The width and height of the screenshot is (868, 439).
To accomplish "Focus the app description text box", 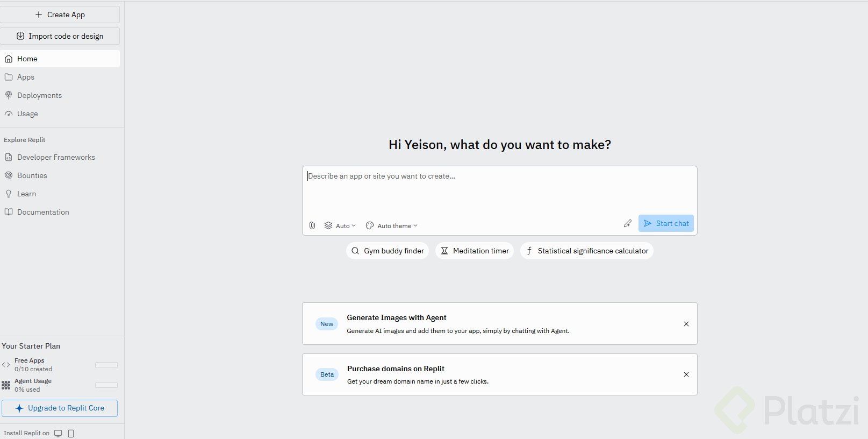I will pos(499,191).
